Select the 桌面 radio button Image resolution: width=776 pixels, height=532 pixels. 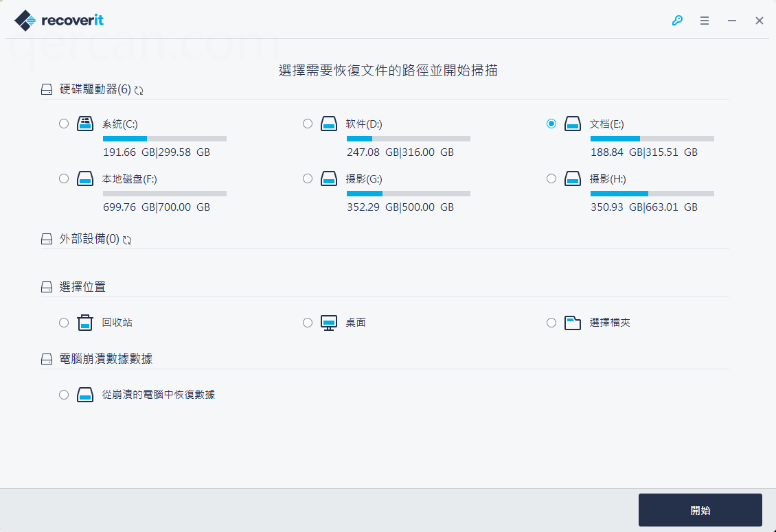pyautogui.click(x=308, y=323)
